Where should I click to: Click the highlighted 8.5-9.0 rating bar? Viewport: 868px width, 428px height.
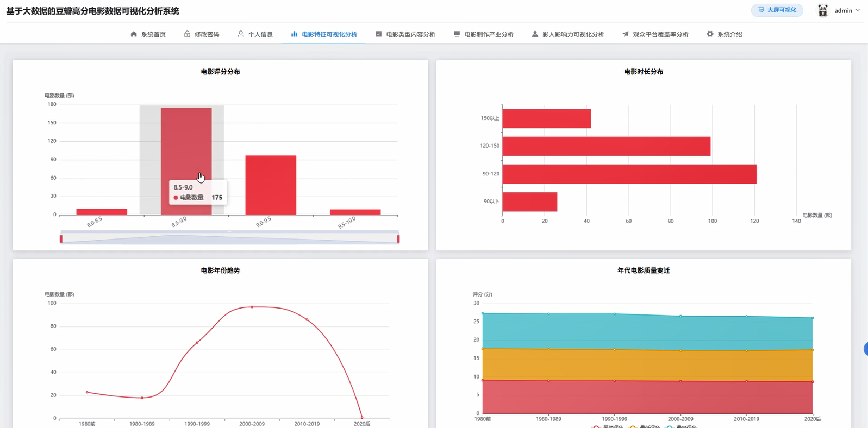[186, 161]
